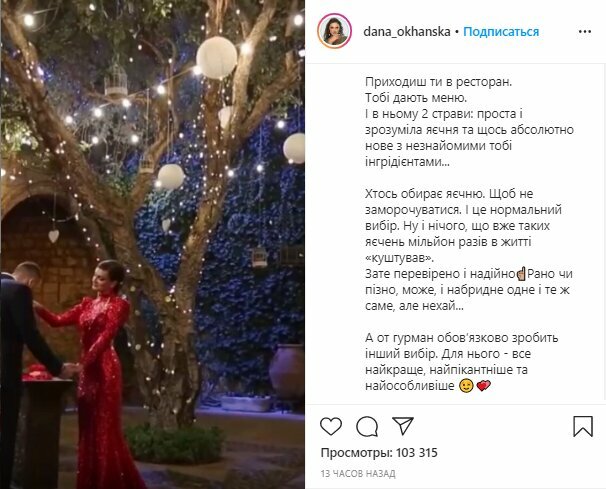Viewport: 606px width, 489px height.
Task: Open the three-dots more options menu
Action: (x=585, y=32)
